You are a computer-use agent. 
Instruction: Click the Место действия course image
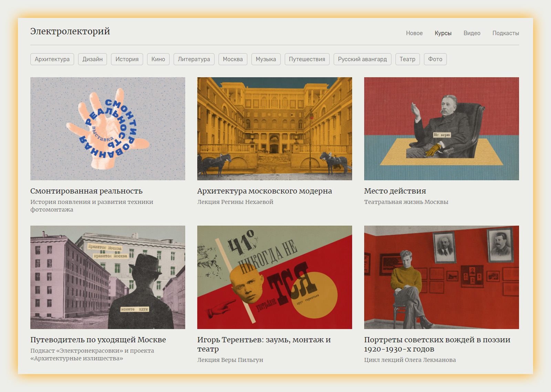[441, 129]
